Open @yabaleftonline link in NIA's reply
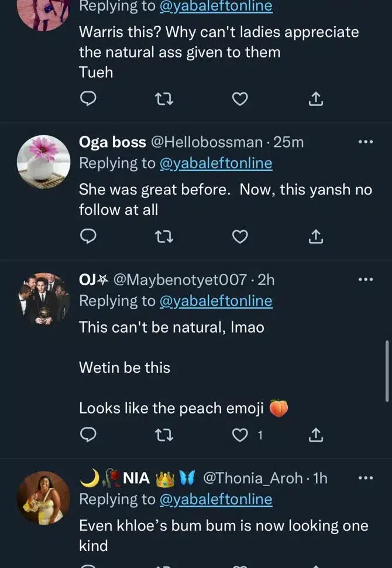The height and width of the screenshot is (568, 392). tap(216, 499)
